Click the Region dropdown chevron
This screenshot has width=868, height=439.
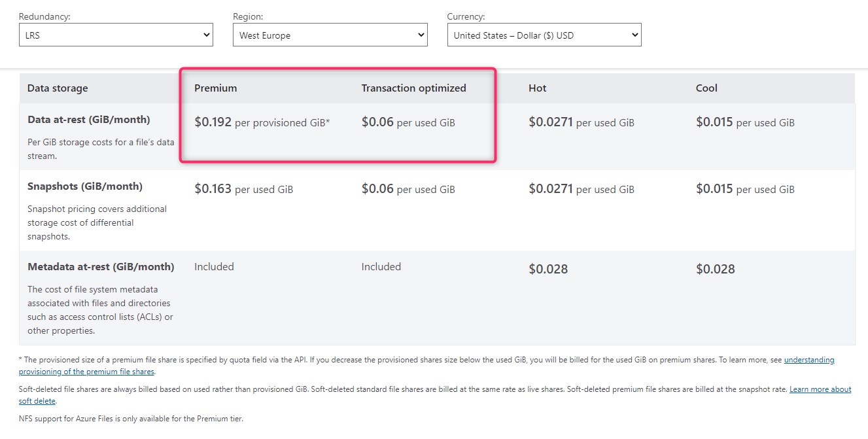[422, 35]
